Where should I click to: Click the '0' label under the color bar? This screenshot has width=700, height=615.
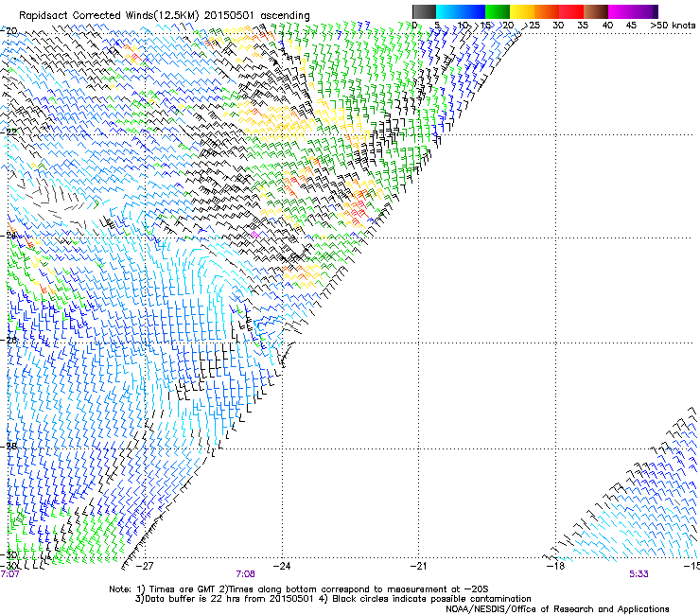click(x=414, y=26)
